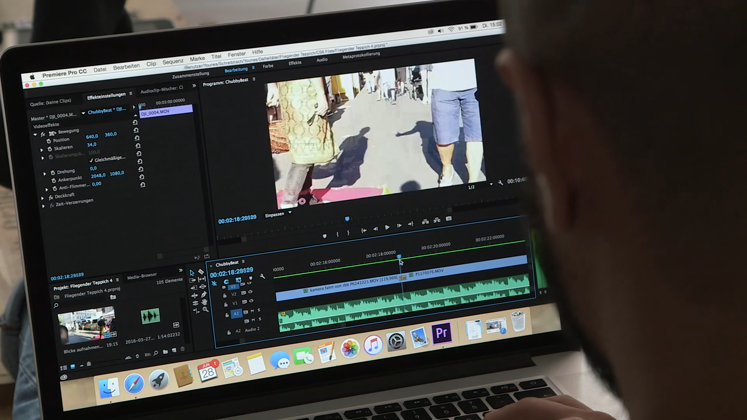Click the blue playhead on the timeline ruler

point(399,258)
